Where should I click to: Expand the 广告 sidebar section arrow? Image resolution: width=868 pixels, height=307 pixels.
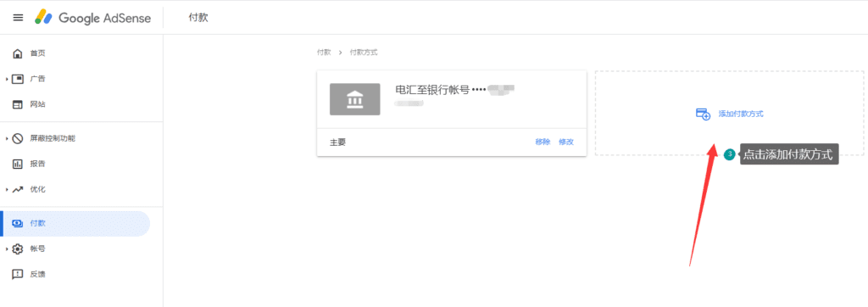point(7,79)
